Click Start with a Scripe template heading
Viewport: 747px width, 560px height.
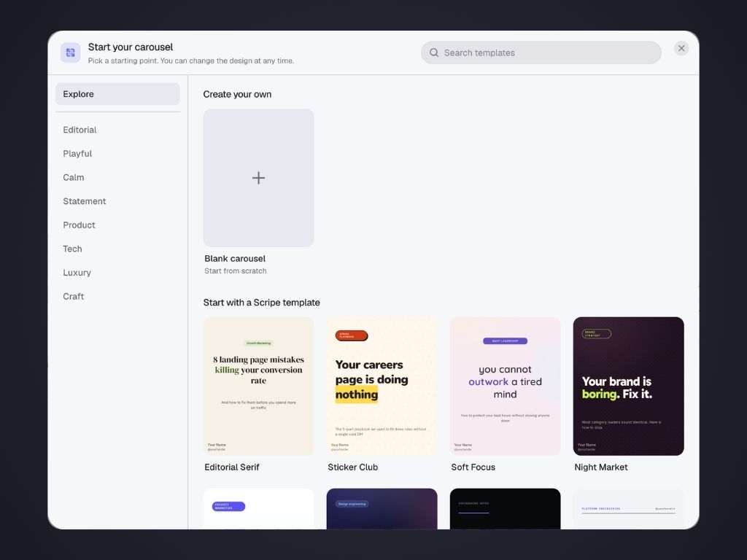262,303
